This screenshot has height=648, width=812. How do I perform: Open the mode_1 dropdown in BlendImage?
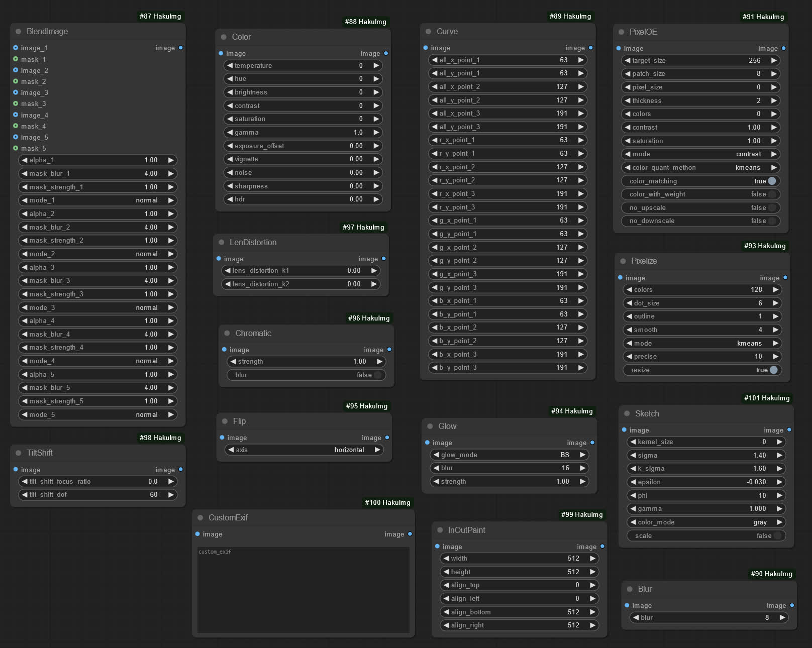tap(98, 200)
